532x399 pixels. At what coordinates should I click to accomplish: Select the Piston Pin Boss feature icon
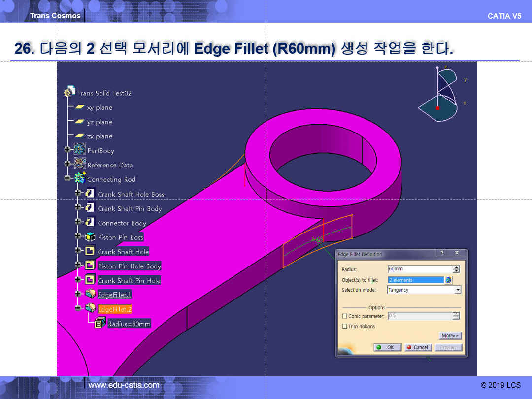[90, 237]
